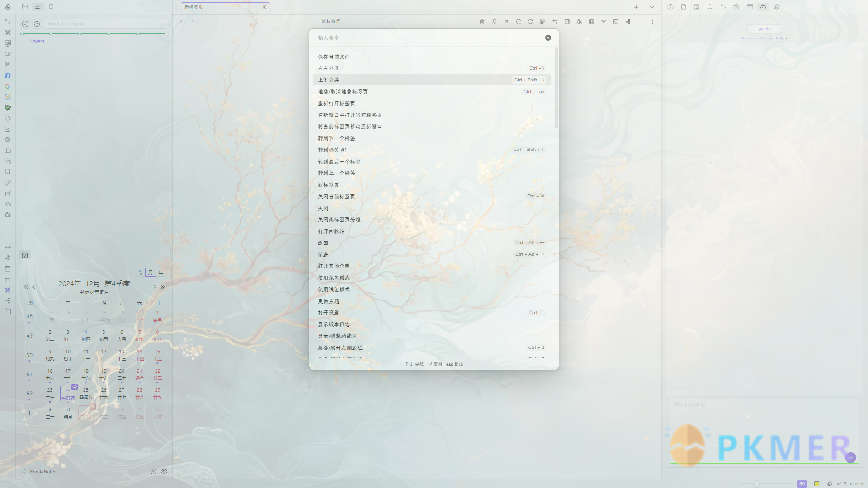Go to previous year with double left arrow
The width and height of the screenshot is (868, 488).
pos(26,286)
